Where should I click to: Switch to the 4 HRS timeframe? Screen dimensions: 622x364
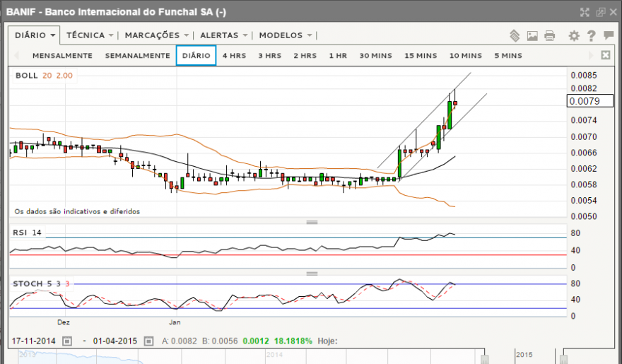pyautogui.click(x=234, y=56)
